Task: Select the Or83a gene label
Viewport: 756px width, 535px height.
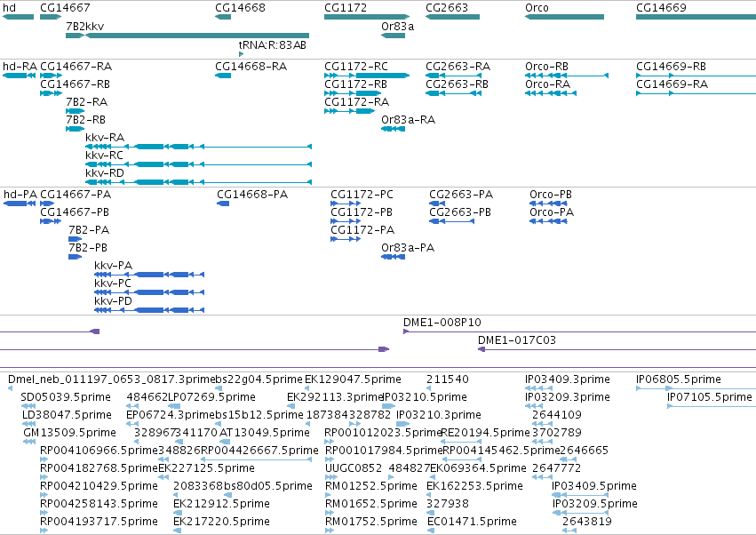Action: [398, 26]
